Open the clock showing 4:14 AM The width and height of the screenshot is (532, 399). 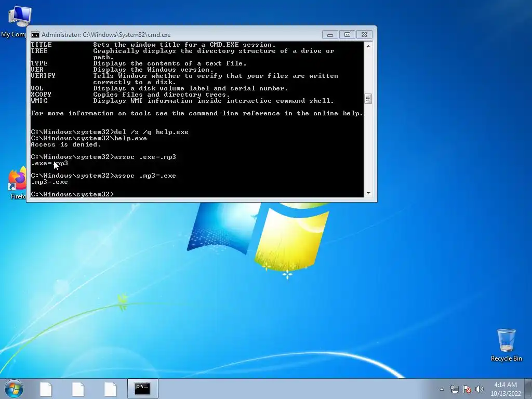[506, 389]
